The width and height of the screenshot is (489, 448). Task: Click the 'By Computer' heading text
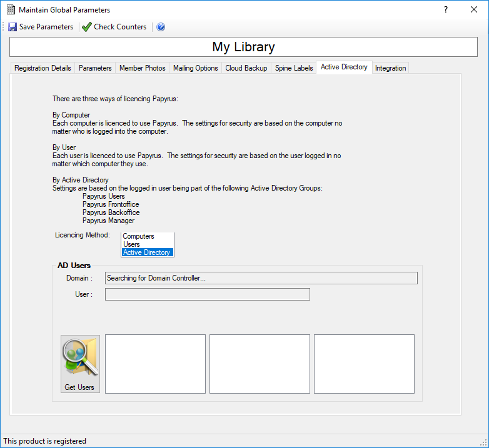(71, 115)
